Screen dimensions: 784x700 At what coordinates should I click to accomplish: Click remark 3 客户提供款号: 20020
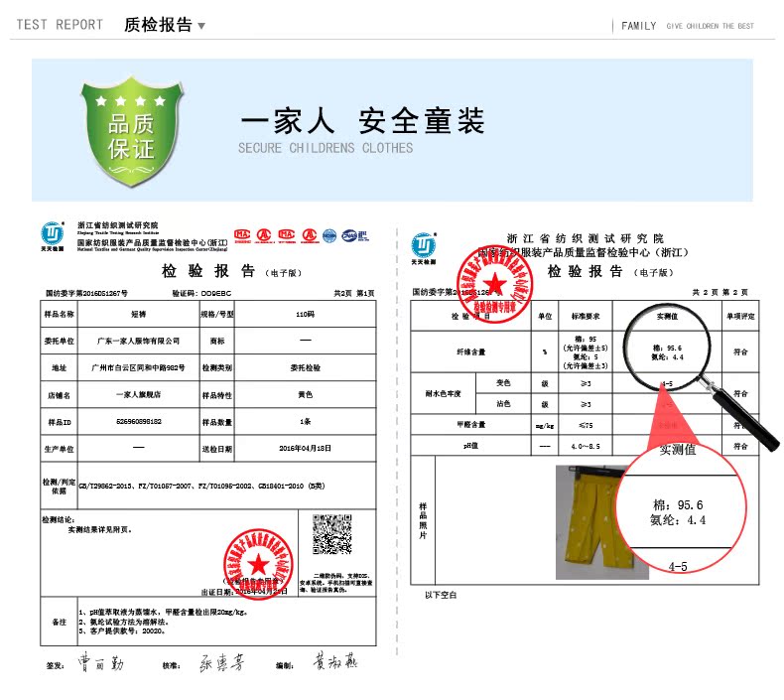(x=122, y=630)
